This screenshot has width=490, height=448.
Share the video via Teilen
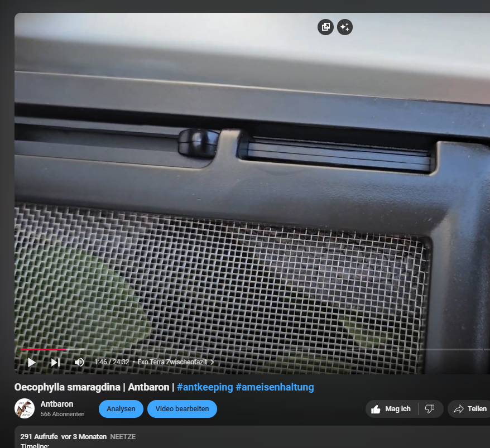coord(470,409)
